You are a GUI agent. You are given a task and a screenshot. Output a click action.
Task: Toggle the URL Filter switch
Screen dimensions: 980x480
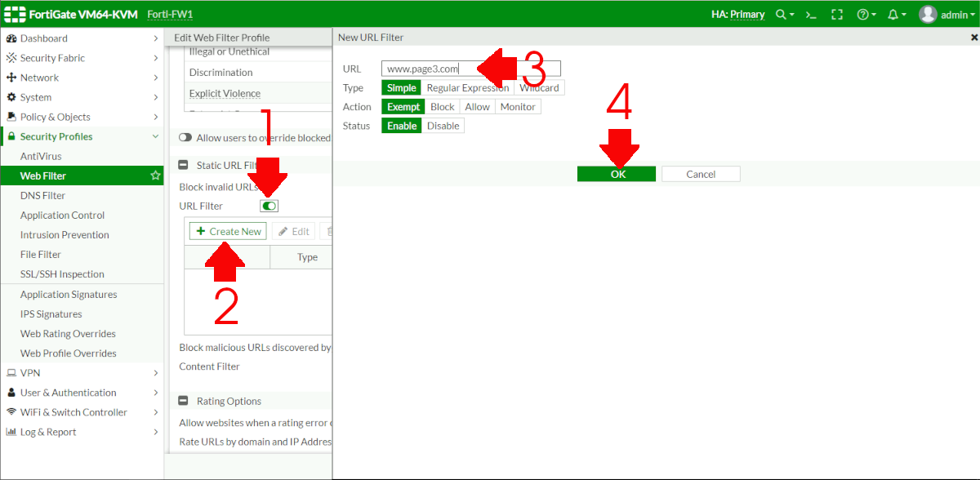269,206
